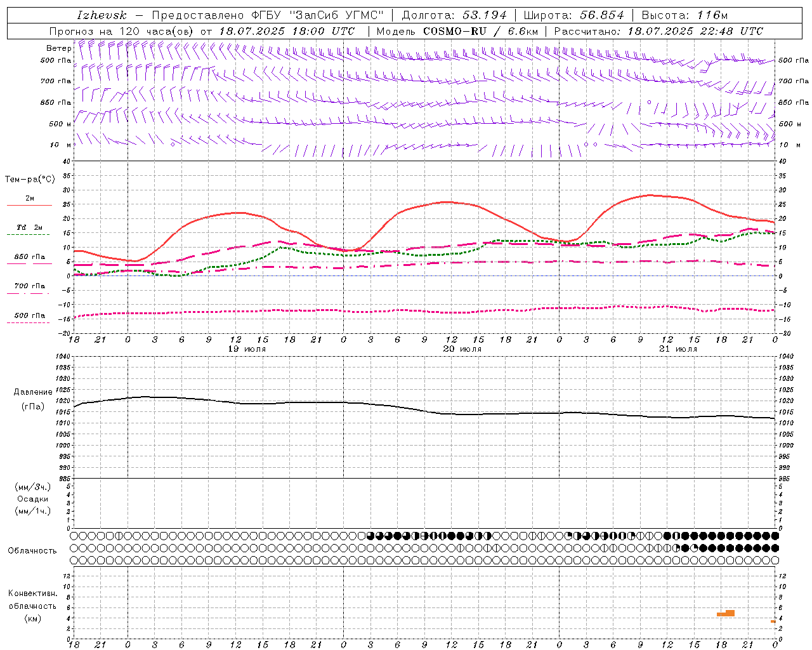812x650 pixels.
Task: Click the 21 июля date label
Action: tap(677, 349)
